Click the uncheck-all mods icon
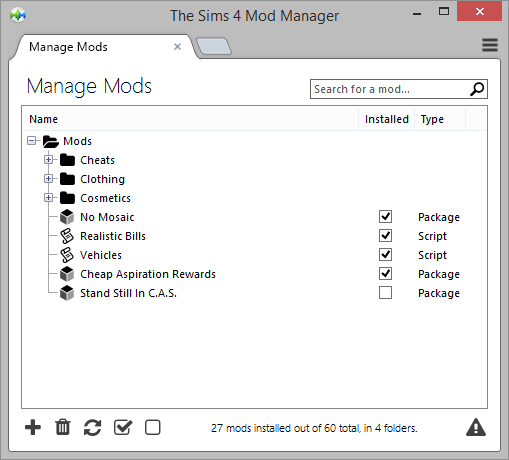 click(153, 427)
